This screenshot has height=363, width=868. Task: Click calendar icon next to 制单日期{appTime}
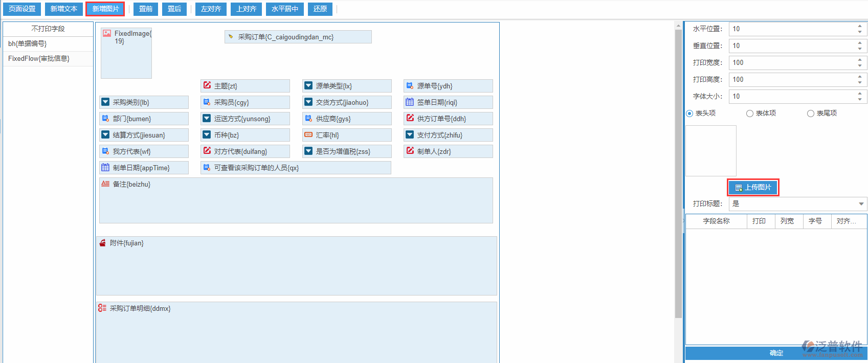point(105,167)
